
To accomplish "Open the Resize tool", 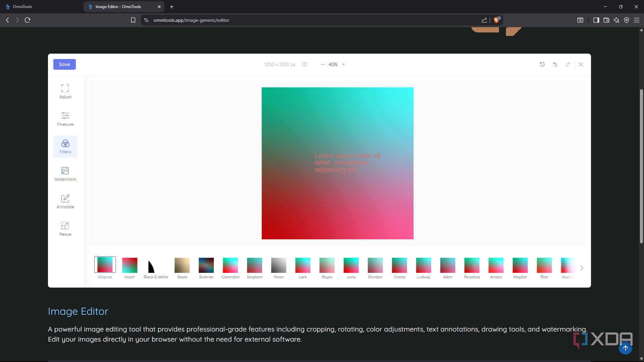I will (x=65, y=229).
